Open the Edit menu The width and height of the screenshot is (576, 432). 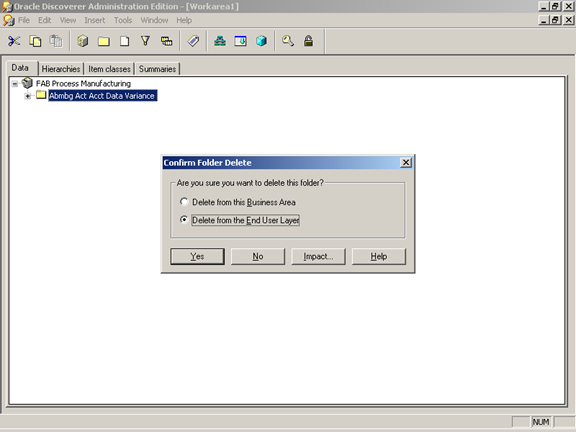tap(44, 20)
